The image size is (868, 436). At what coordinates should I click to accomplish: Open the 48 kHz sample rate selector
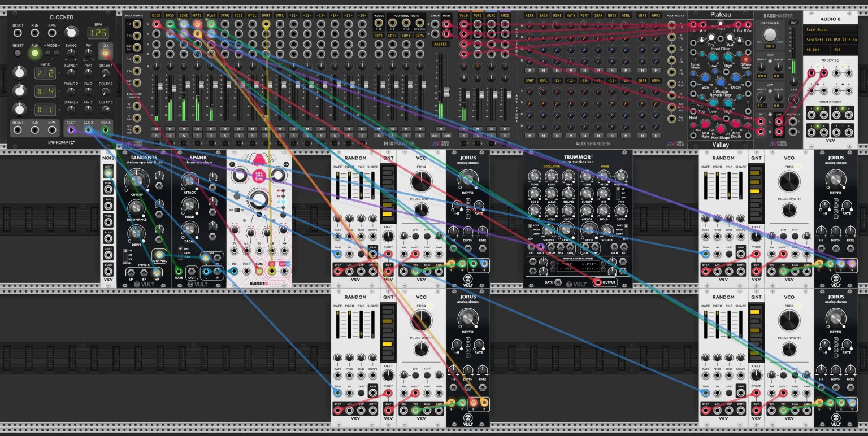[815, 49]
